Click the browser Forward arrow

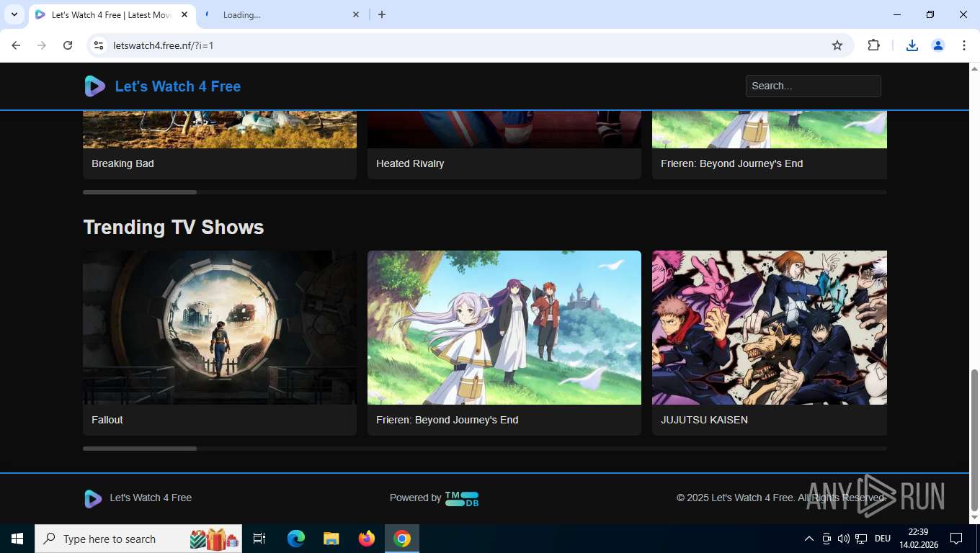[42, 45]
